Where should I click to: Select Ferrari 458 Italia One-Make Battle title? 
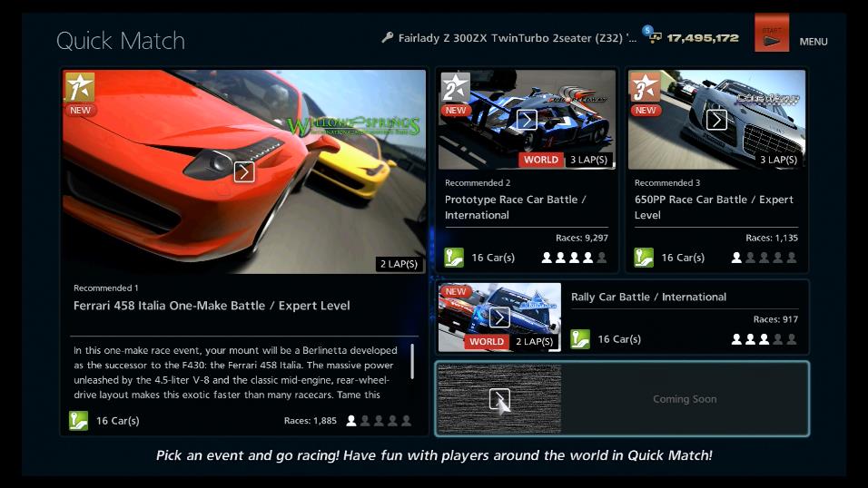(x=212, y=306)
